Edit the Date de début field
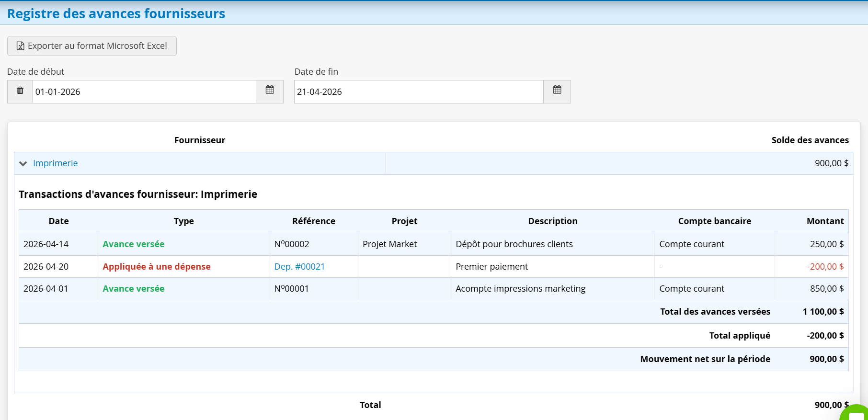Screen dimensions: 868x420 coord(144,91)
